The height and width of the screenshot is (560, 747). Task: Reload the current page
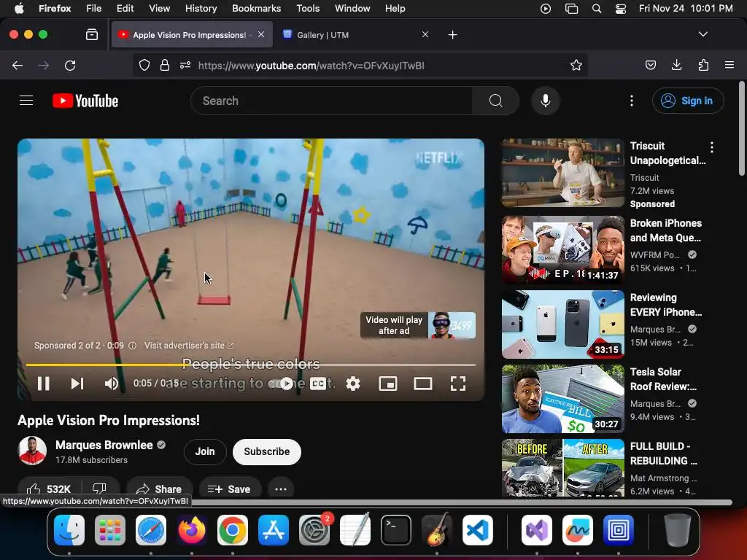(x=70, y=65)
